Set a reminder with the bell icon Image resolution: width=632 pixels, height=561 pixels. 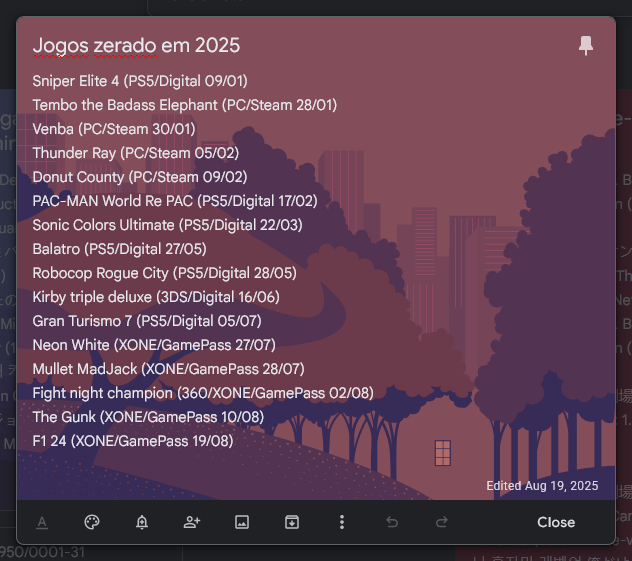(x=142, y=522)
